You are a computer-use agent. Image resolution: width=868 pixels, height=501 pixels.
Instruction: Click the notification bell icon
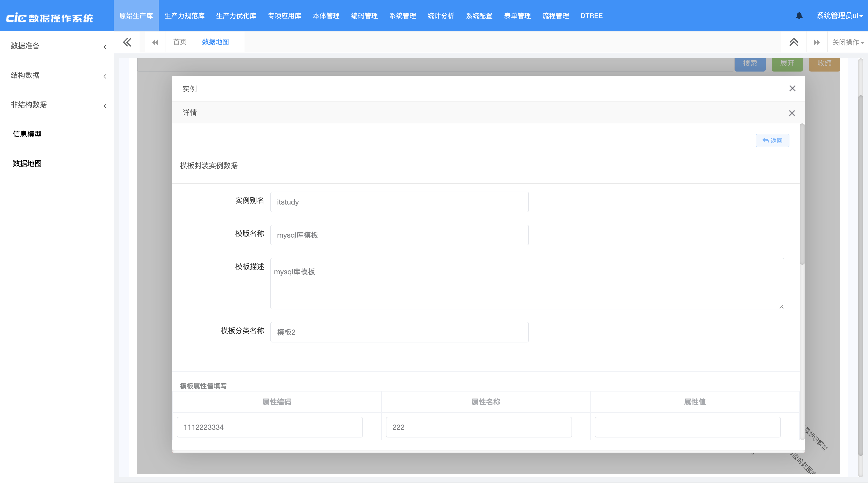pos(799,16)
